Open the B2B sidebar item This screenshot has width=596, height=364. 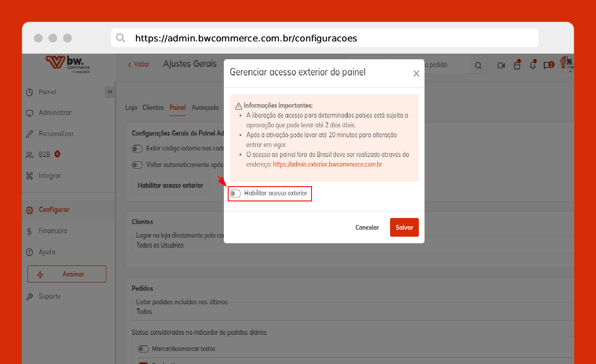point(43,154)
